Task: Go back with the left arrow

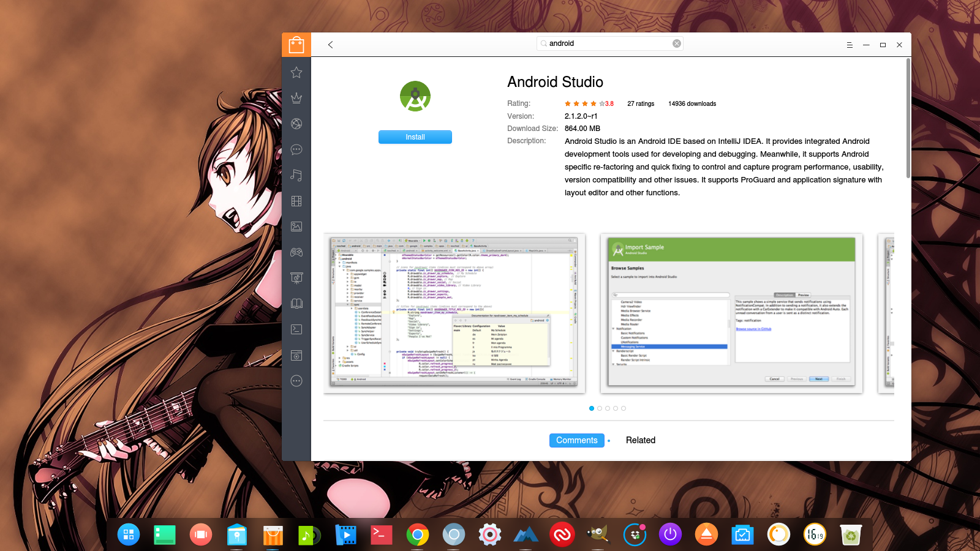Action: pos(330,45)
